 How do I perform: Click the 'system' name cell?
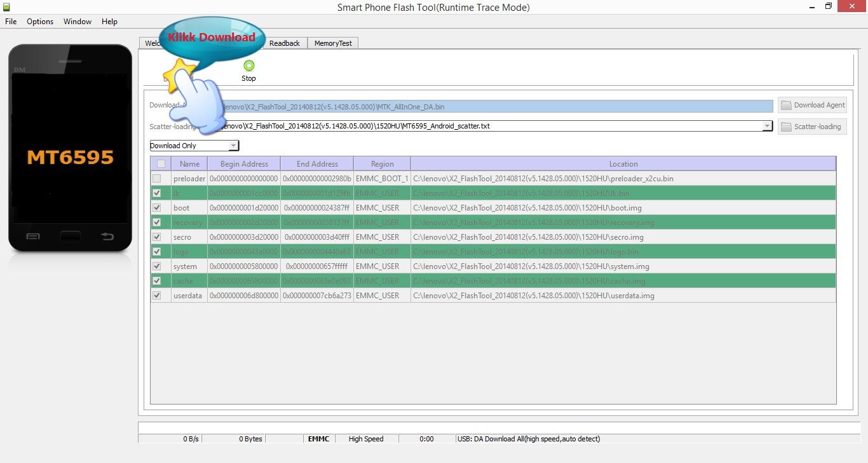tap(189, 266)
